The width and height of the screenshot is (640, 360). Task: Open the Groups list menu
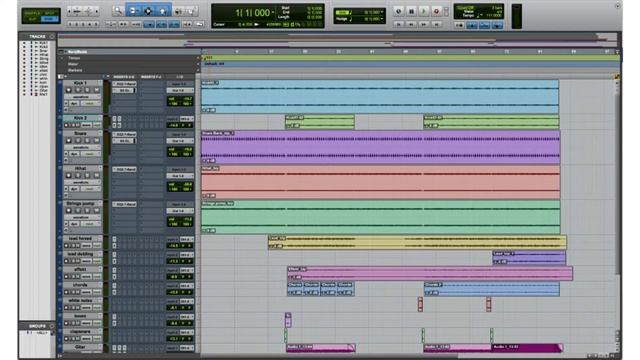pyautogui.click(x=51, y=326)
